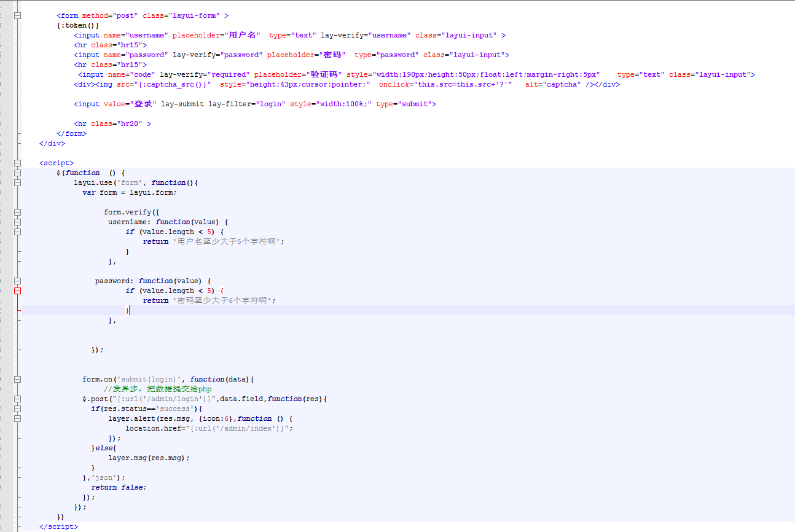Click the </form> closing tag

point(71,133)
